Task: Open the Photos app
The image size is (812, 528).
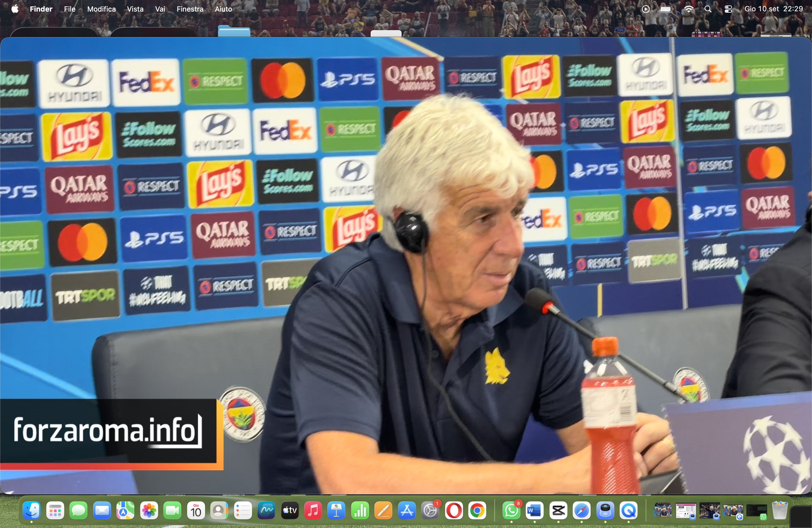Action: click(x=149, y=511)
